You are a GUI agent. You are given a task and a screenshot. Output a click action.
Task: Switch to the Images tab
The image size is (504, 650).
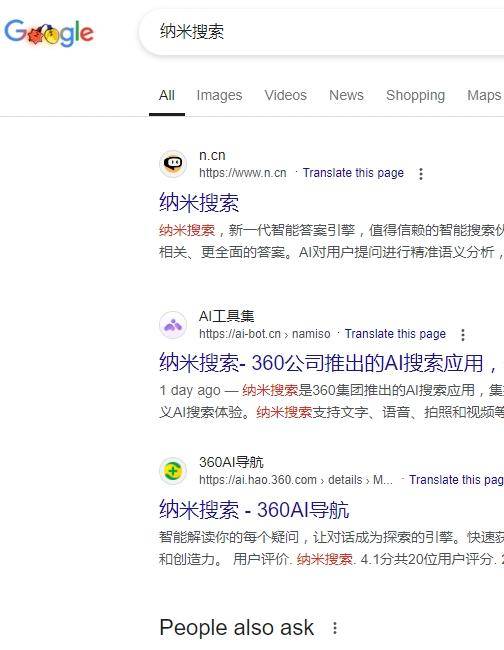tap(219, 95)
